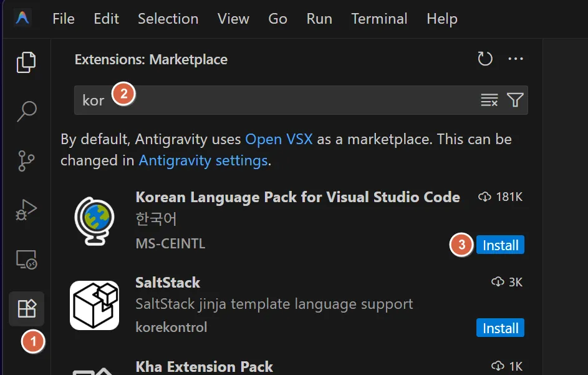
Task: Open the Help menu
Action: 441,19
